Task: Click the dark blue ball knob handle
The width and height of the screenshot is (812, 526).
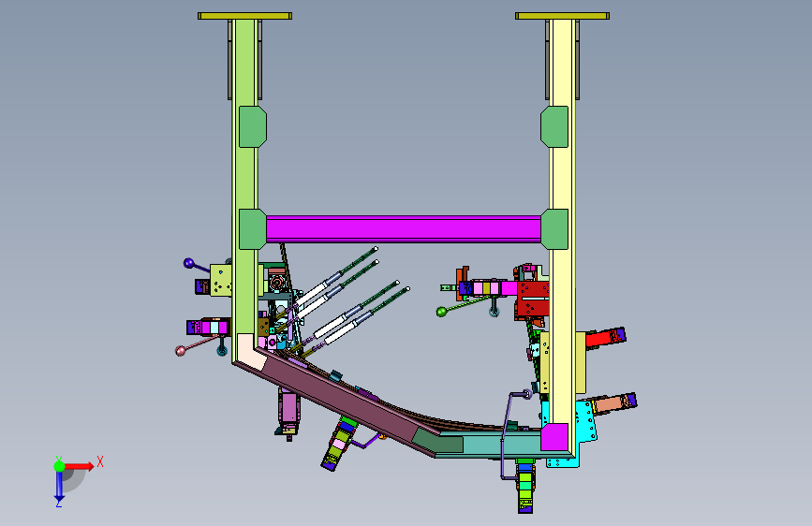Action: coord(188,263)
